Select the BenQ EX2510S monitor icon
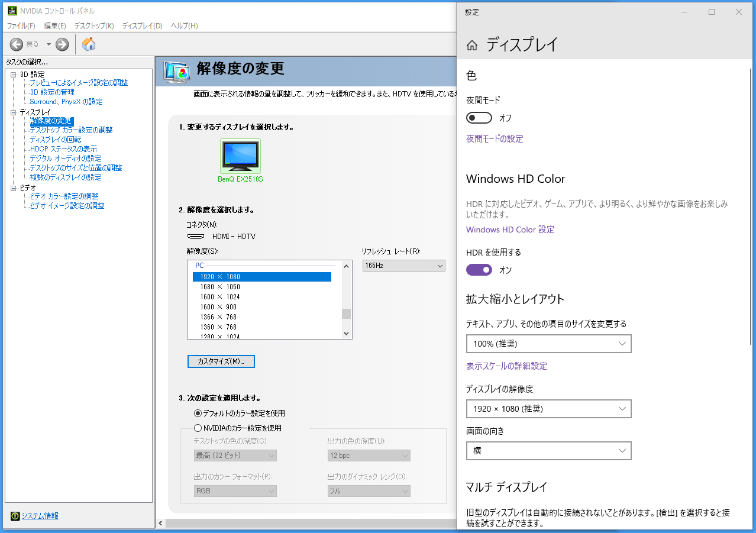 tap(240, 156)
